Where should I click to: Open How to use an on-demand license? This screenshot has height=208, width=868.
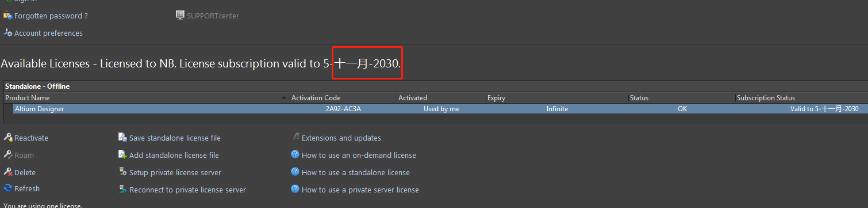tap(359, 156)
